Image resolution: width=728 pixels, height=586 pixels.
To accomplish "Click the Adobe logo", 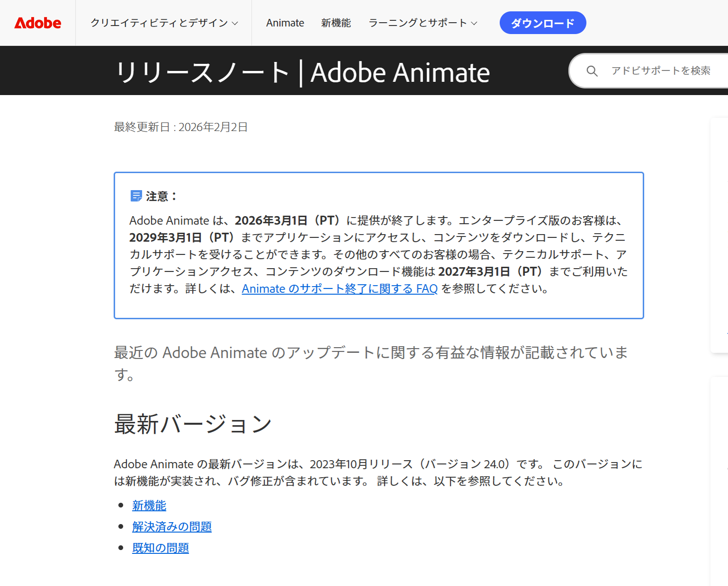I will (38, 23).
